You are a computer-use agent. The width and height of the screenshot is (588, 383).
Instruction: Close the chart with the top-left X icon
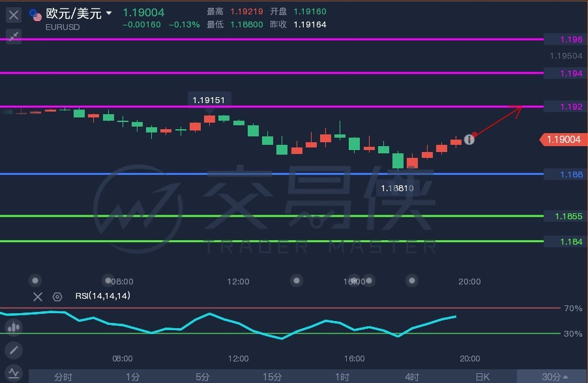pos(14,15)
